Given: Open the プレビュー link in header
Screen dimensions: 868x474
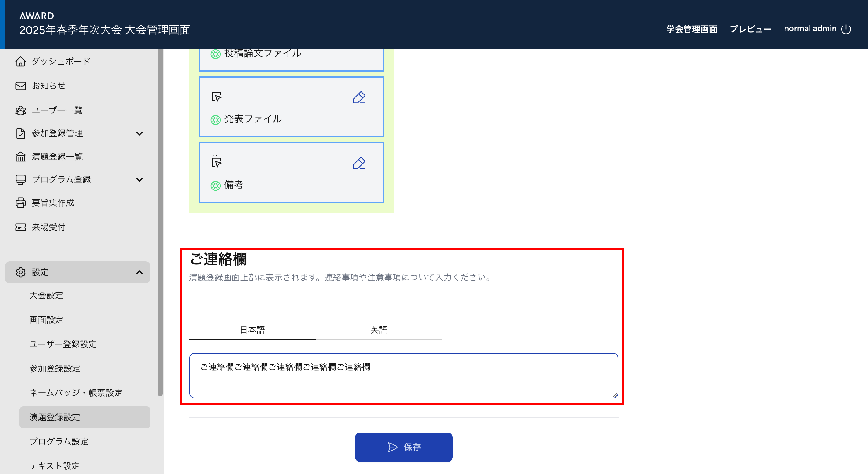Looking at the screenshot, I should coord(750,29).
